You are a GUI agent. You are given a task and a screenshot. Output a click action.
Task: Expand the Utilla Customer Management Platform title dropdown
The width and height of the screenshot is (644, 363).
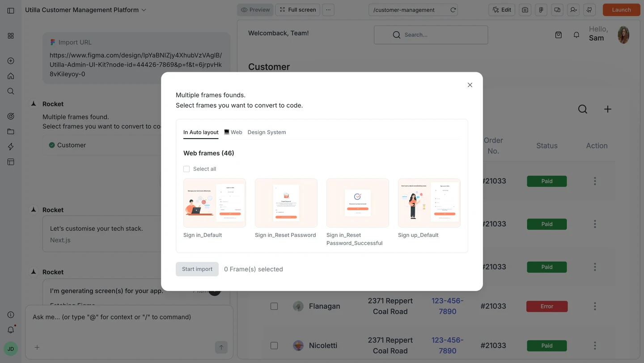pyautogui.click(x=143, y=9)
